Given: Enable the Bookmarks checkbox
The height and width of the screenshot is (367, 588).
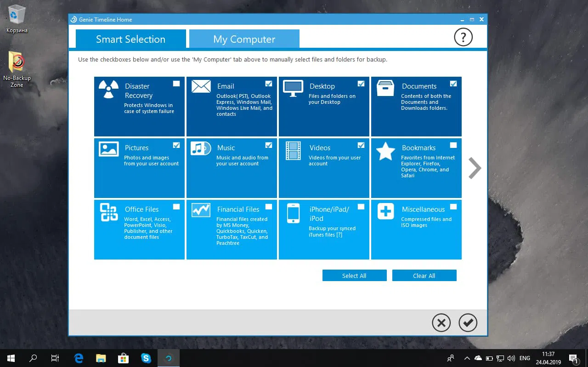Looking at the screenshot, I should point(453,145).
